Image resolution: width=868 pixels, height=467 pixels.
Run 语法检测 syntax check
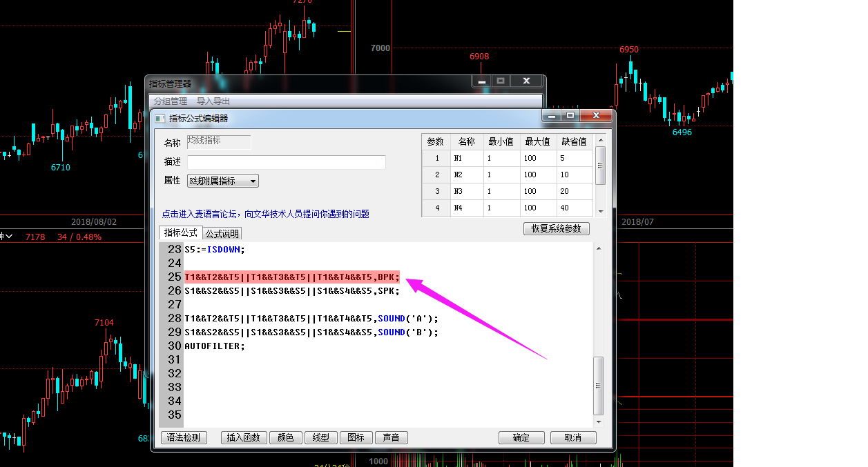(x=184, y=437)
